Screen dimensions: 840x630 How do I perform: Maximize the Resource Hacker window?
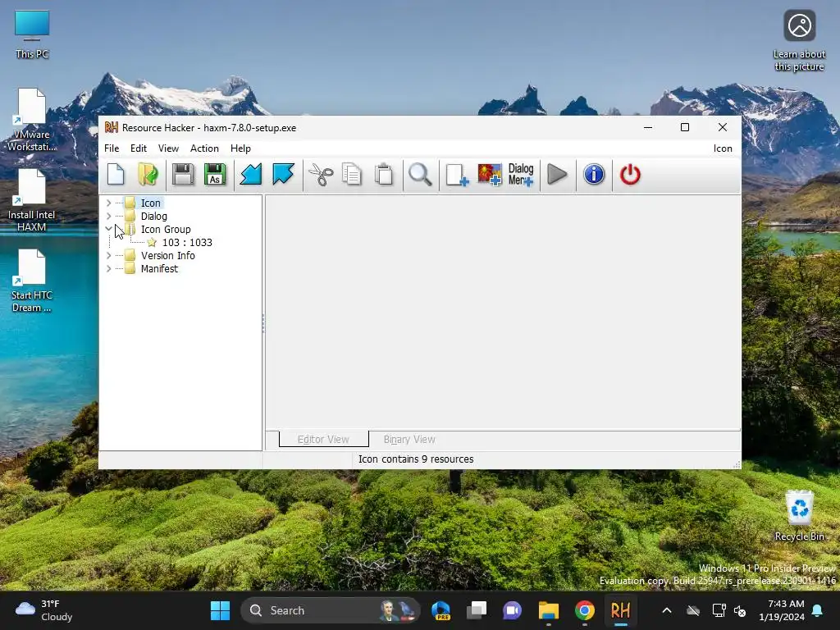pos(685,127)
